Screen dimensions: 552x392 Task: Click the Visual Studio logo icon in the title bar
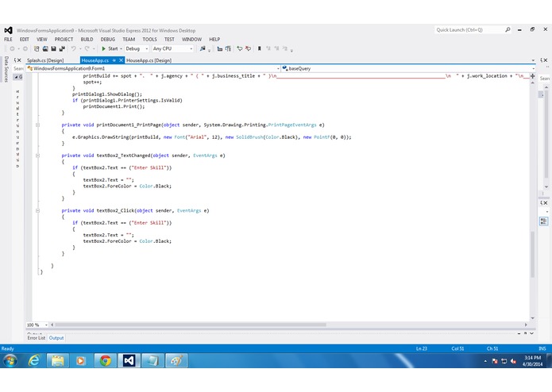pyautogui.click(x=9, y=31)
